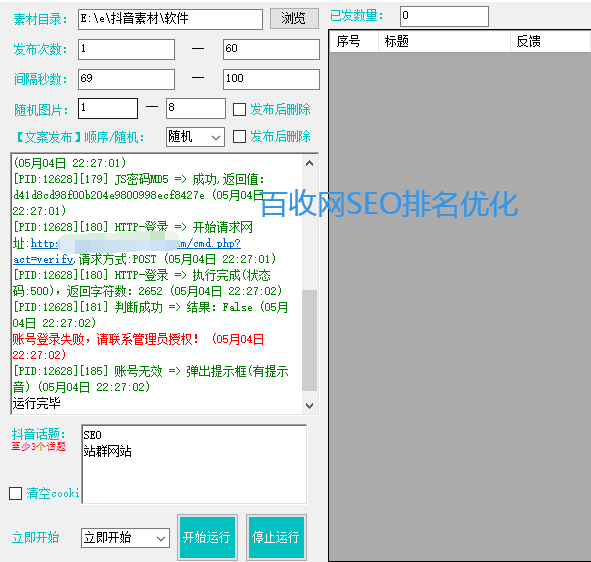Screen dimensions: 591x562
Task: Click the 开始运行 start button
Action: pos(207,537)
